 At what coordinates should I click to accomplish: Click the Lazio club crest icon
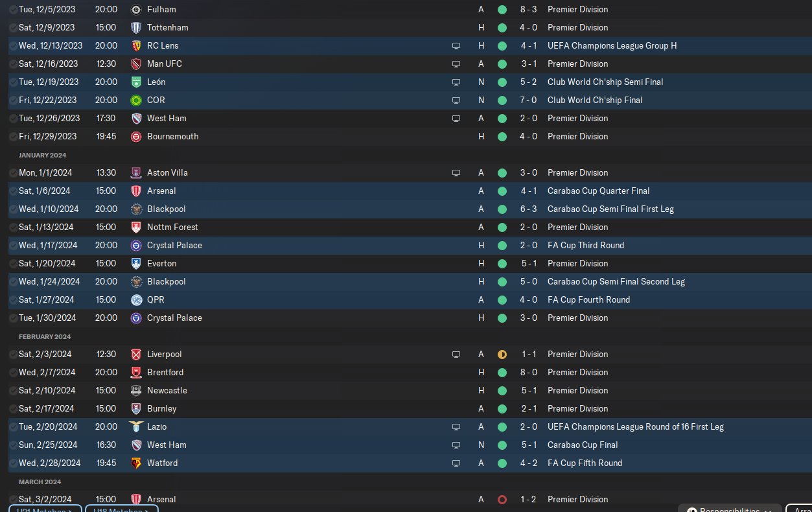[136, 427]
